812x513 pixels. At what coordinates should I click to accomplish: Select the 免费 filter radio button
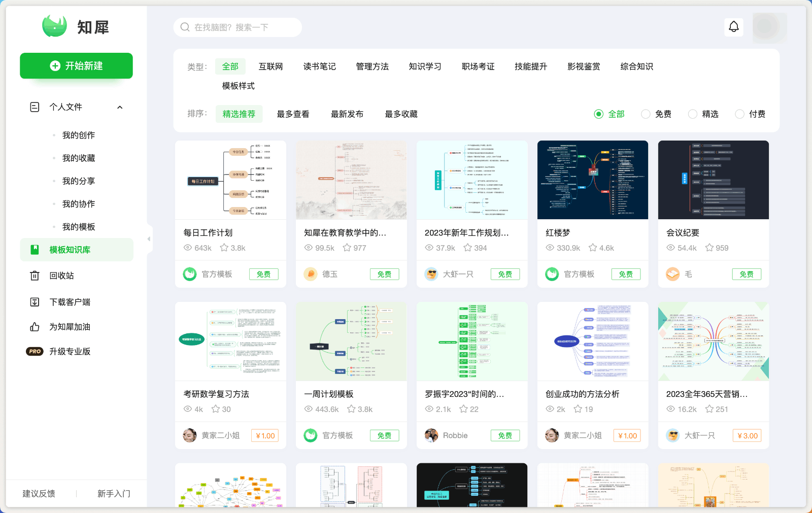point(645,114)
